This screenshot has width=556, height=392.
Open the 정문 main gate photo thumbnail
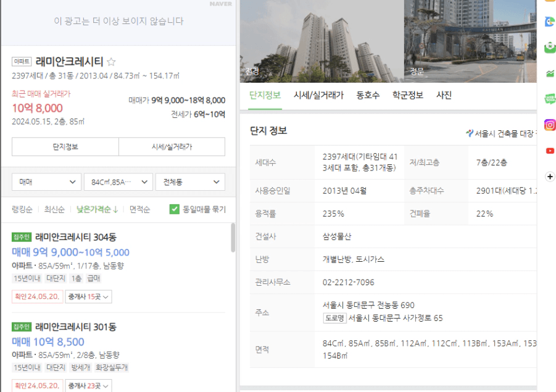471,41
